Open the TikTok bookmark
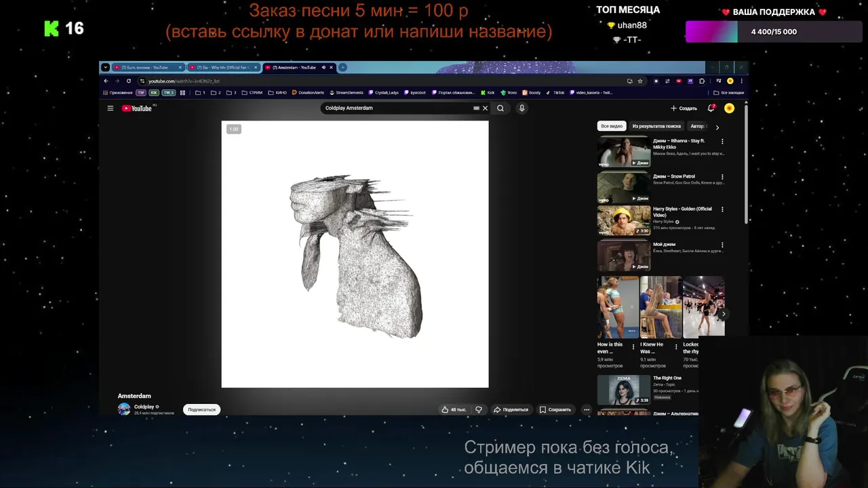 (555, 92)
